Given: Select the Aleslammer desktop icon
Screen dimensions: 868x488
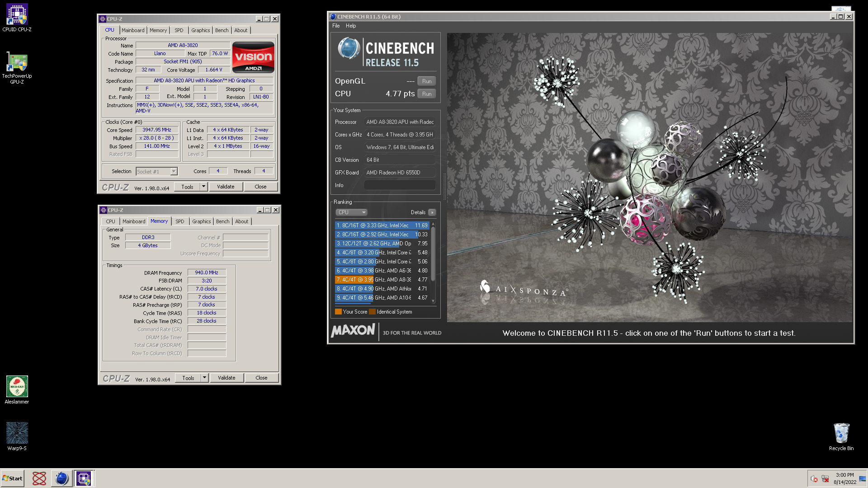Looking at the screenshot, I should (x=17, y=390).
